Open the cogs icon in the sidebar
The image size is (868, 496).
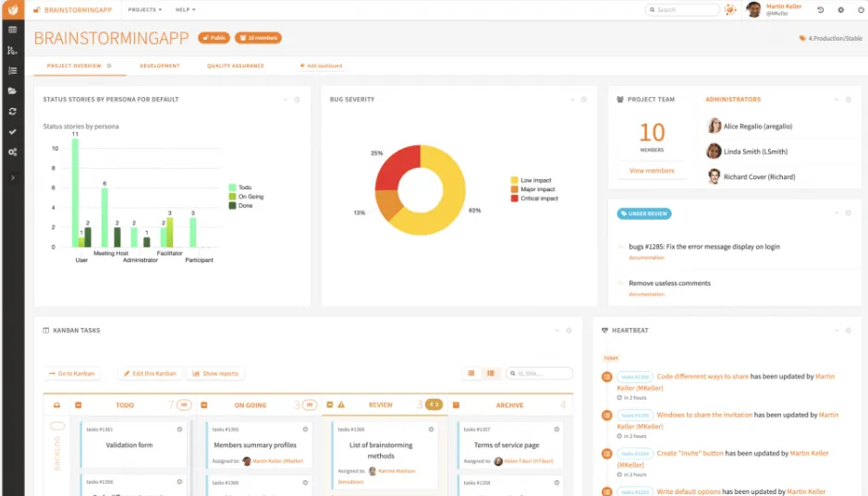tap(12, 152)
